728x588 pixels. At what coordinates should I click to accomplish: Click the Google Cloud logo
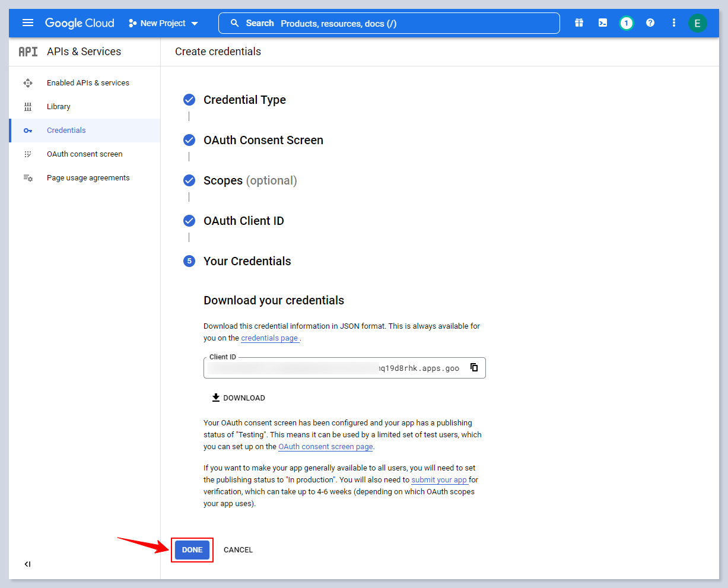pyautogui.click(x=80, y=23)
